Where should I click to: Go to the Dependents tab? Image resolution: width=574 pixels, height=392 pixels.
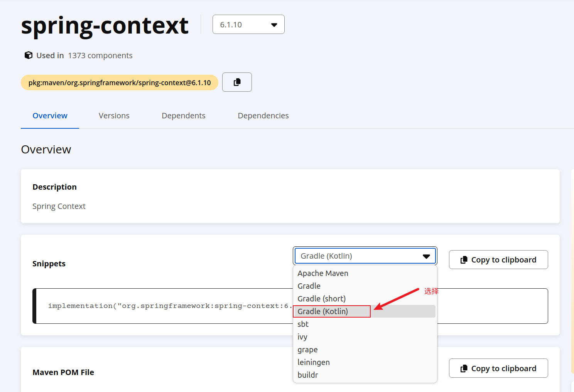click(x=183, y=116)
